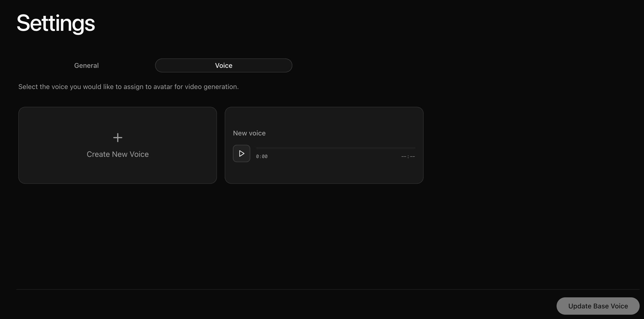Open the Create New Voice card

[x=118, y=145]
